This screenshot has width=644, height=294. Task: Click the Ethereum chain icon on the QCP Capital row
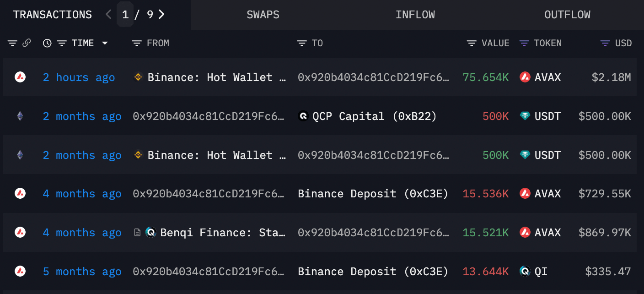click(x=20, y=116)
